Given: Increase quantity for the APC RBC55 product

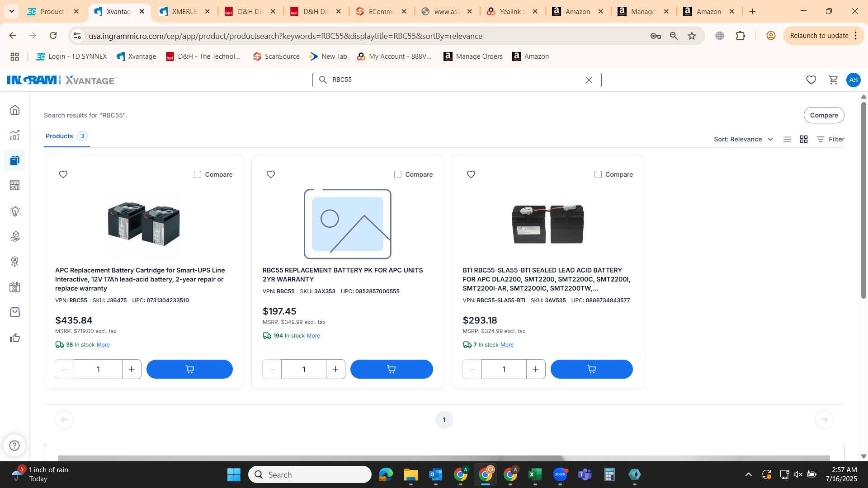Looking at the screenshot, I should [132, 369].
